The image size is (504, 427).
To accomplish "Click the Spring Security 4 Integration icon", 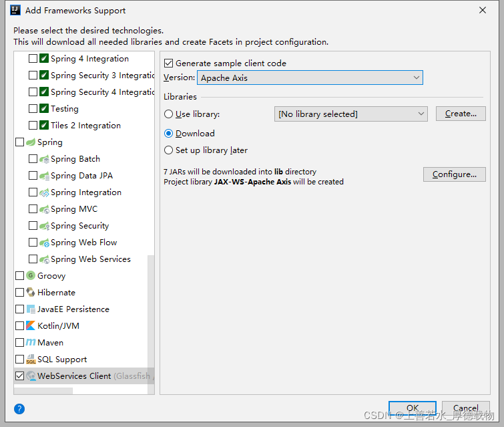I will [x=44, y=92].
